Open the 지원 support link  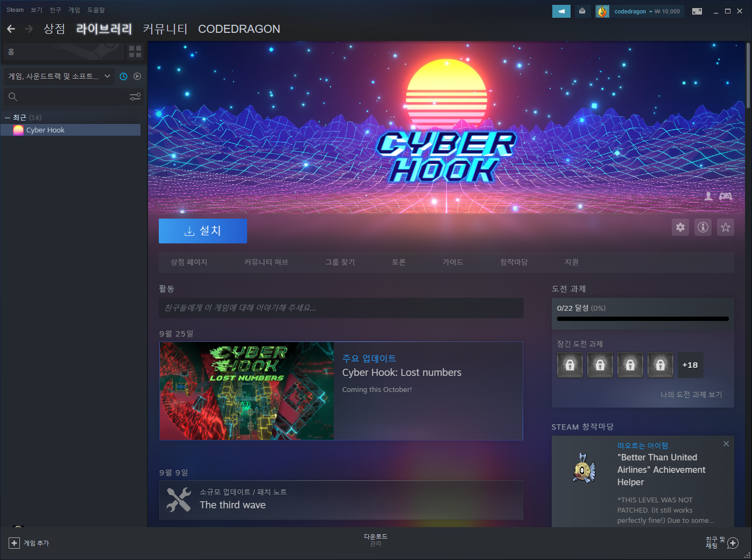pyautogui.click(x=572, y=262)
